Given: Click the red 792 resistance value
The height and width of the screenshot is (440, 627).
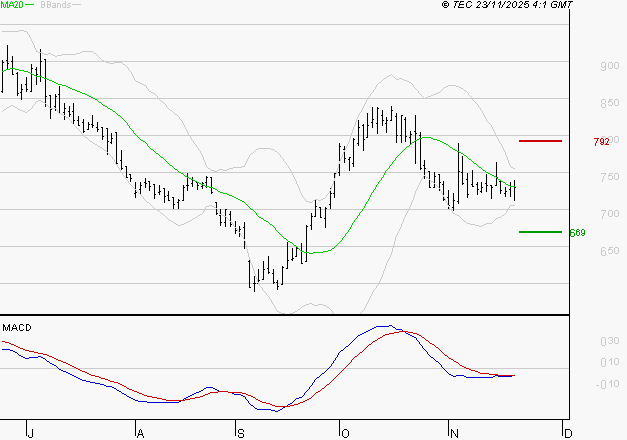Looking at the screenshot, I should pyautogui.click(x=601, y=142).
